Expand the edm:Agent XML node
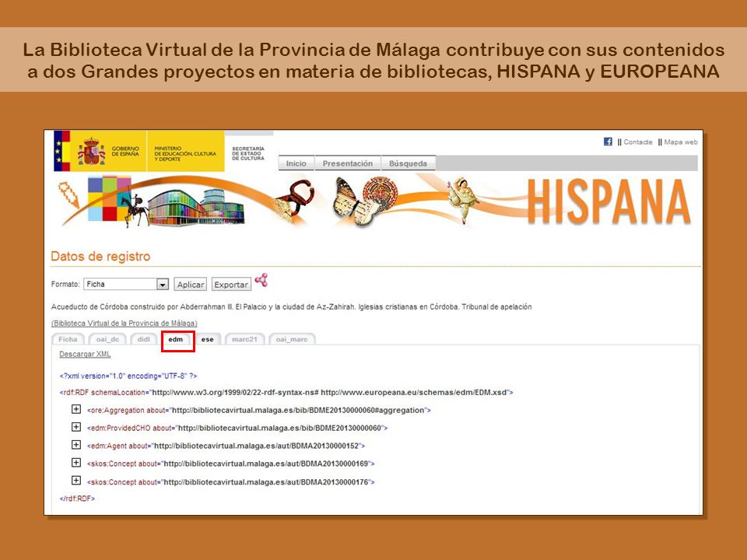Screen dimensions: 747x560 pyautogui.click(x=75, y=445)
